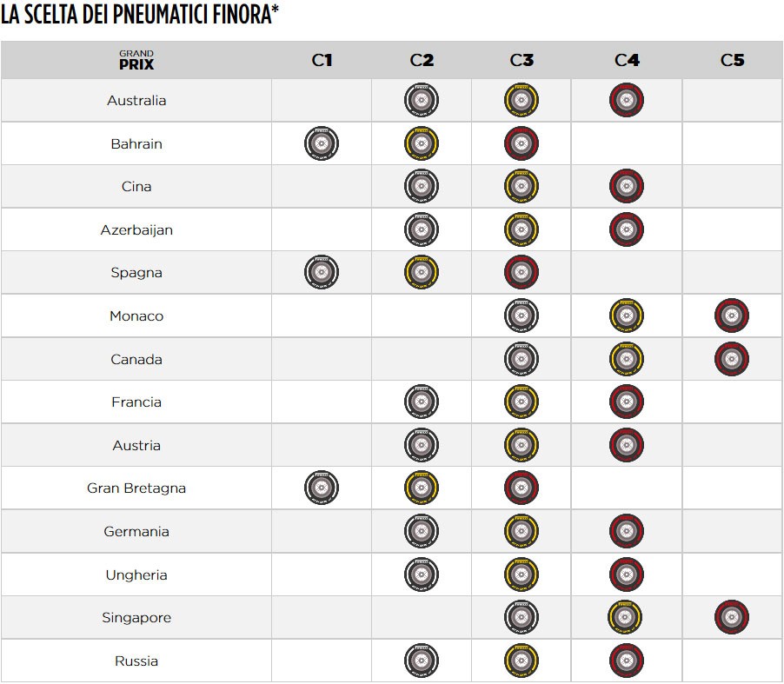Click the red C4 tyre in Russia row
The height and width of the screenshot is (684, 784).
[626, 661]
